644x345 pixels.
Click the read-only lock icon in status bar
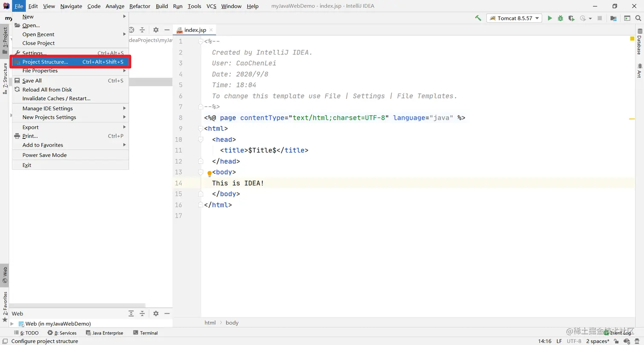click(616, 341)
